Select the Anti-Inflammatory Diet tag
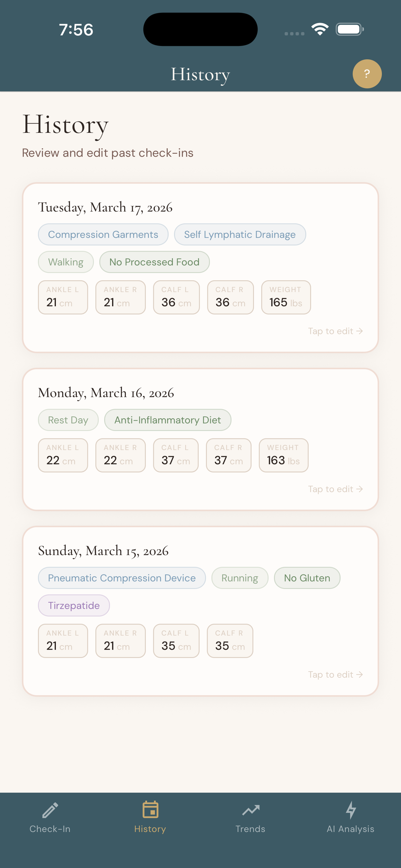The width and height of the screenshot is (401, 868). pyautogui.click(x=167, y=420)
